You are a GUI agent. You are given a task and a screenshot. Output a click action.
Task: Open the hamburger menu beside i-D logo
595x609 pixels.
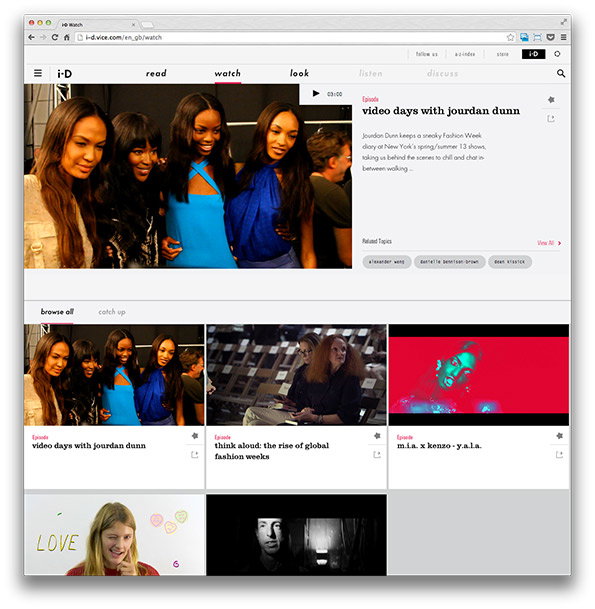click(x=38, y=73)
